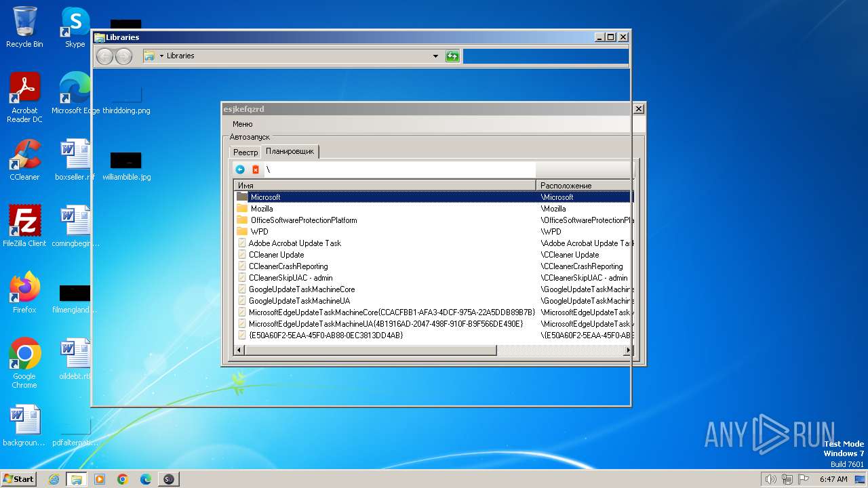
Task: Click Forward button in Libraries window
Action: (x=123, y=56)
